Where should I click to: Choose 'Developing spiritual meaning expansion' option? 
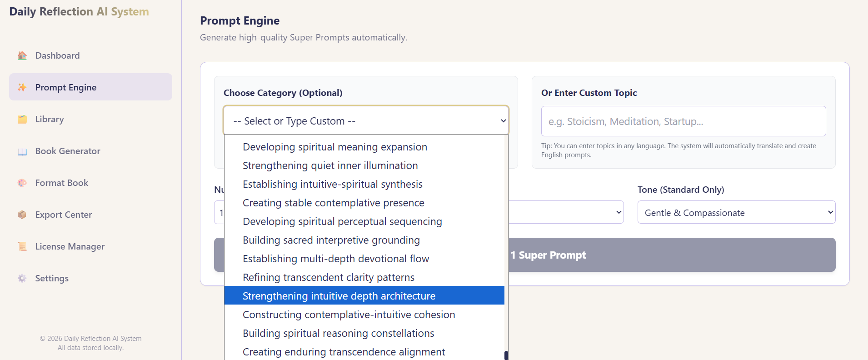[335, 147]
